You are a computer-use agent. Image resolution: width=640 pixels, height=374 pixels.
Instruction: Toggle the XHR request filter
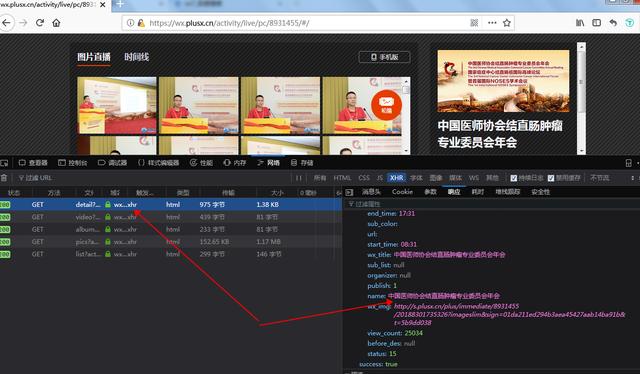pos(396,178)
